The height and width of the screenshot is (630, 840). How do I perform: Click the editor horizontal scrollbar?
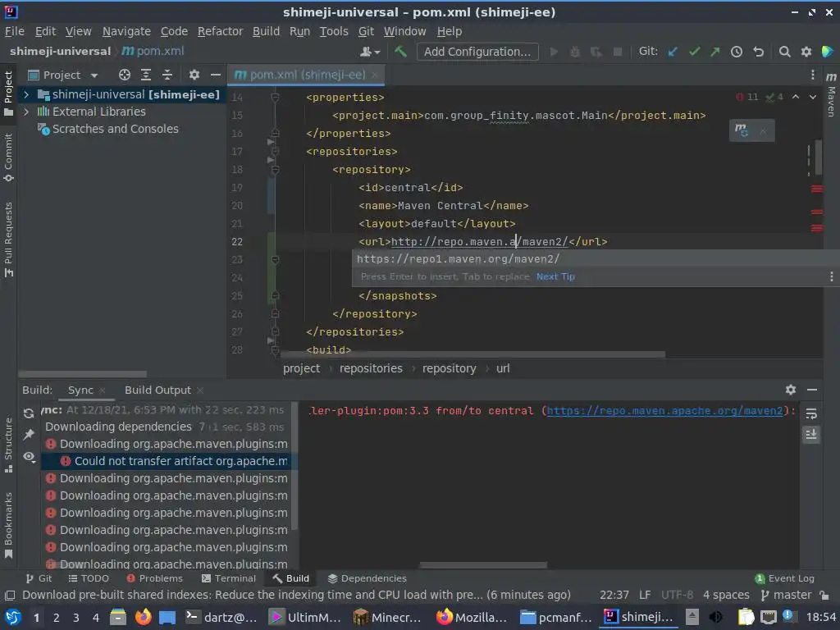(x=472, y=354)
